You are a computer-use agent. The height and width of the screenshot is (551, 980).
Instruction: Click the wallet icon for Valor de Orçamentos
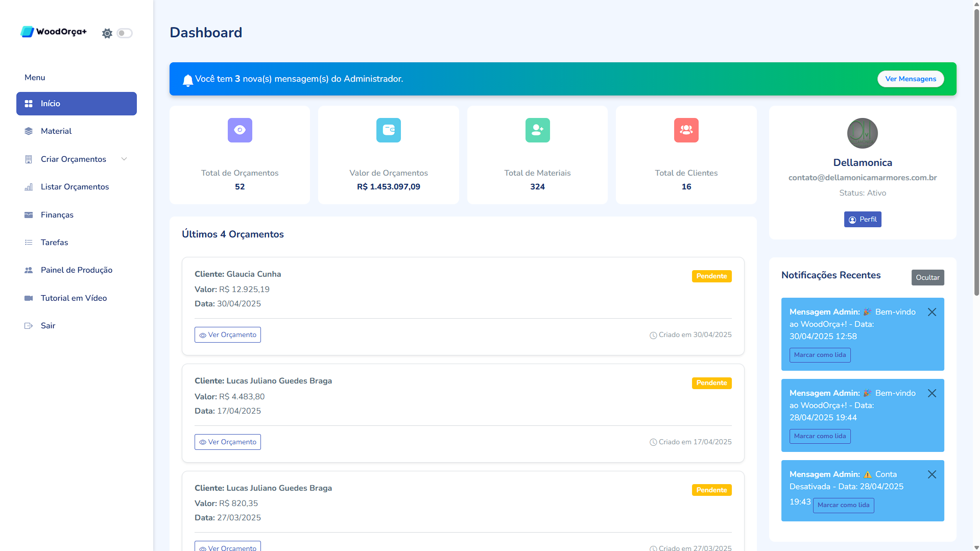point(388,130)
